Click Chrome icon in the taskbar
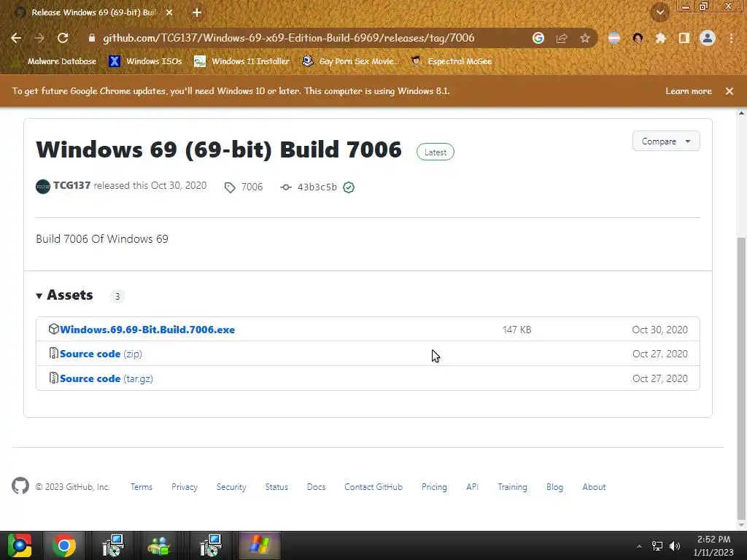747x560 pixels. (64, 545)
